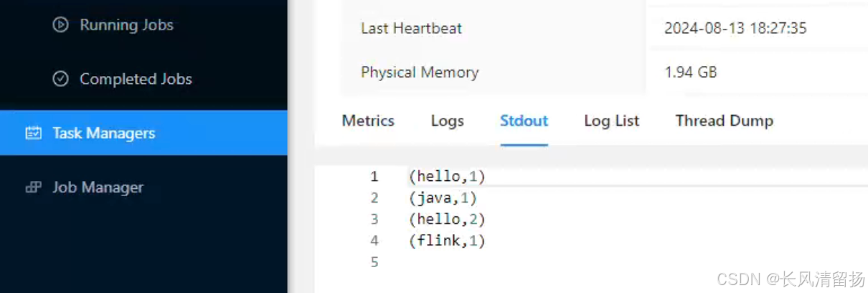Switch to the Logs tab
The image size is (868, 293).
[x=447, y=121]
